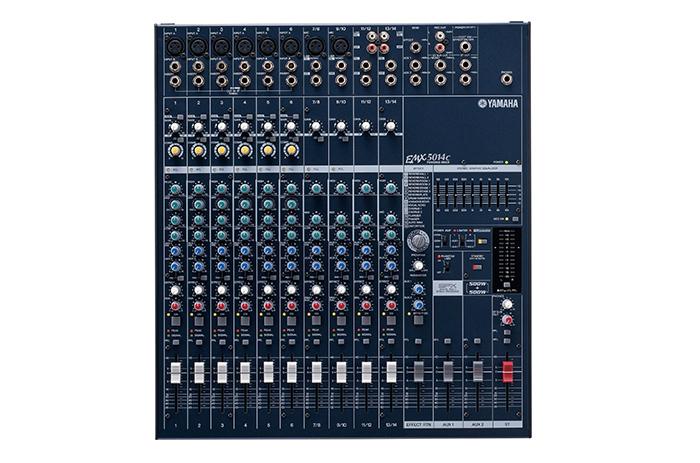Click channel 6 MID frequency sweep knob
The height and width of the screenshot is (463, 700).
[291, 204]
